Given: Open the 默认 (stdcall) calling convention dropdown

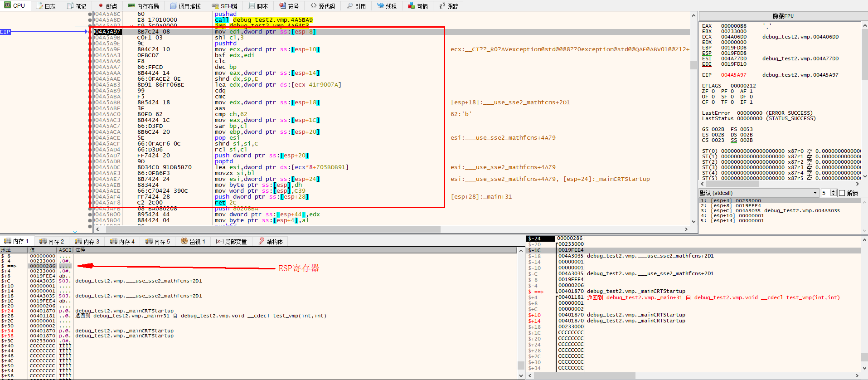Looking at the screenshot, I should pos(759,193).
